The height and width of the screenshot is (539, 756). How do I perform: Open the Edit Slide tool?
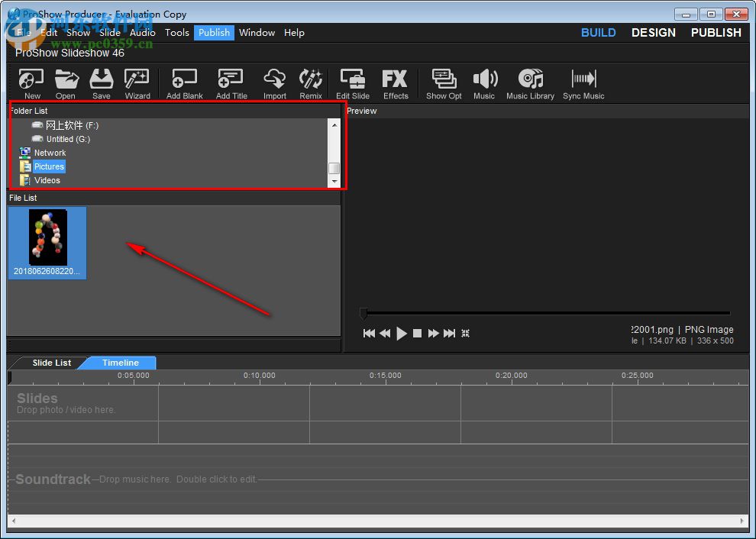click(352, 82)
